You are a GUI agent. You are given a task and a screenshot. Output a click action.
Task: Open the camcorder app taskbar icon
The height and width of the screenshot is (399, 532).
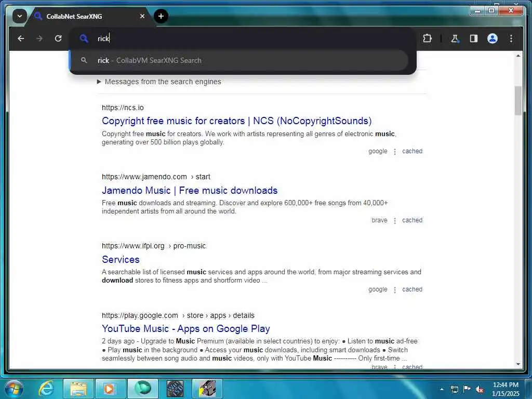tap(207, 389)
